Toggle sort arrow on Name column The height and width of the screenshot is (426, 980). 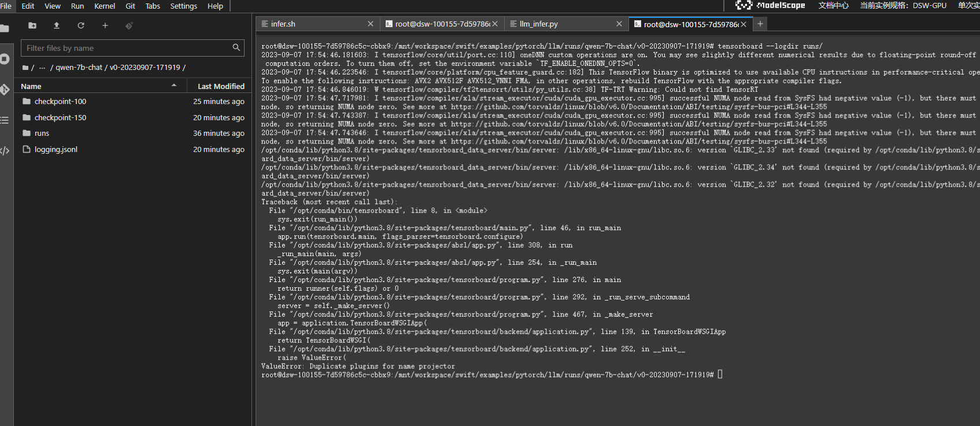tap(174, 86)
